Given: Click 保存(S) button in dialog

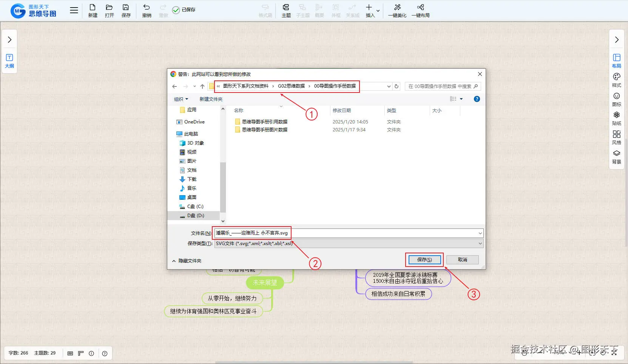Looking at the screenshot, I should pos(424,260).
